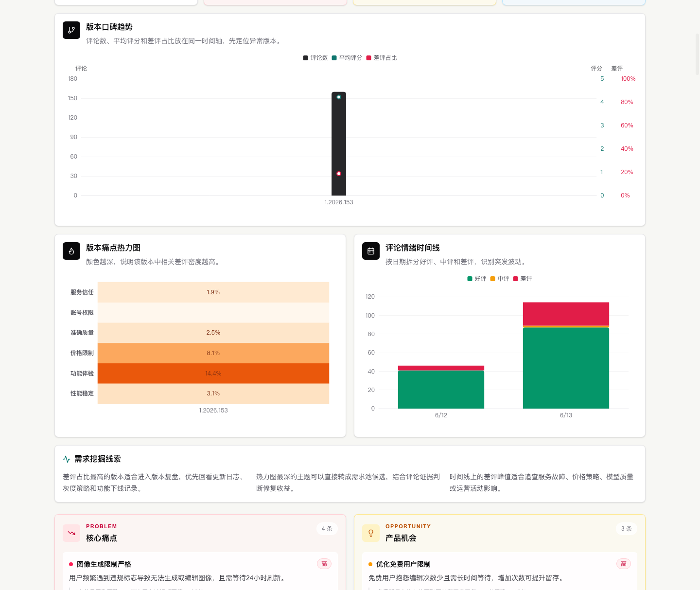Click the PROBLEM section label
The image size is (700, 590).
(102, 526)
